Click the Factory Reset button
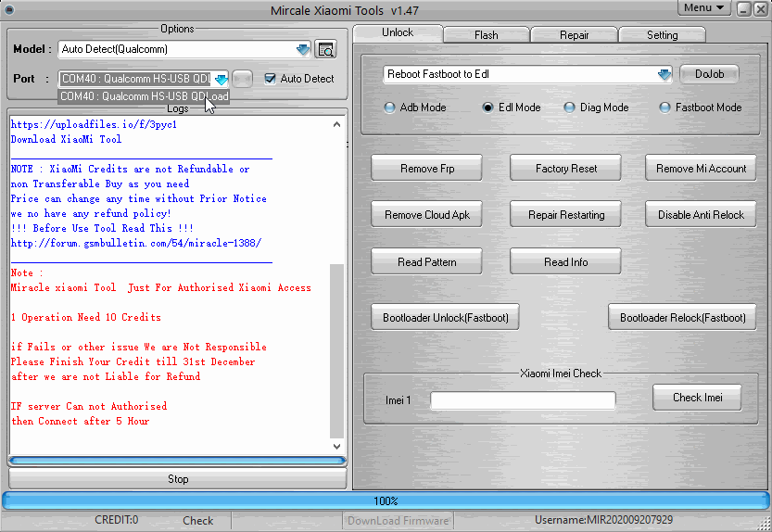The width and height of the screenshot is (772, 532). click(565, 169)
